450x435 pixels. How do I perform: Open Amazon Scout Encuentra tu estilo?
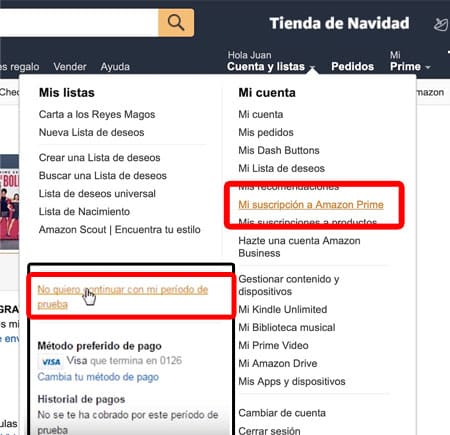pyautogui.click(x=120, y=229)
